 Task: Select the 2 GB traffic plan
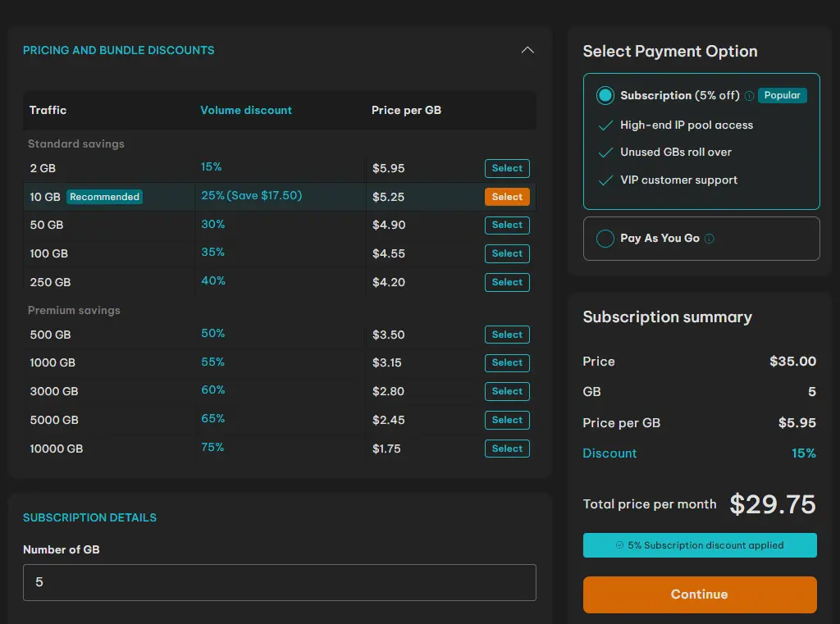click(507, 168)
